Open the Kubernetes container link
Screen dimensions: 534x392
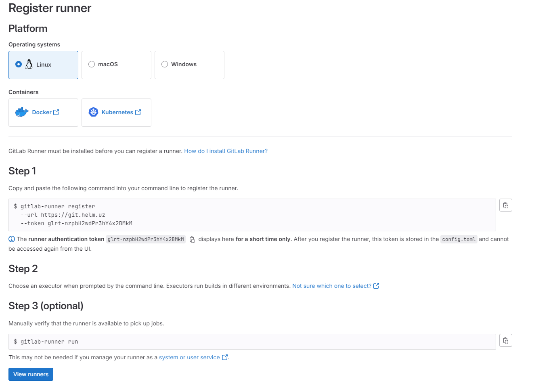coord(117,112)
